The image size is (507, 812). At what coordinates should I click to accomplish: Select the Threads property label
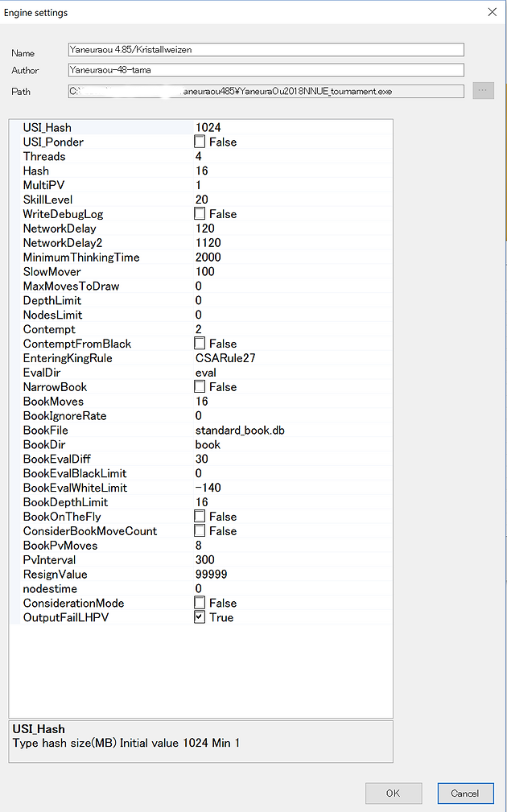44,156
